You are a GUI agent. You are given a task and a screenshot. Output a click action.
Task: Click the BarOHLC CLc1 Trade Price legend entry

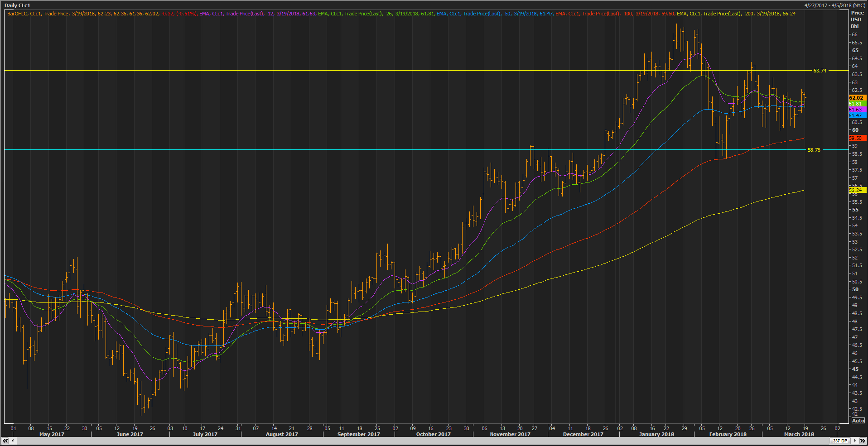coord(102,14)
